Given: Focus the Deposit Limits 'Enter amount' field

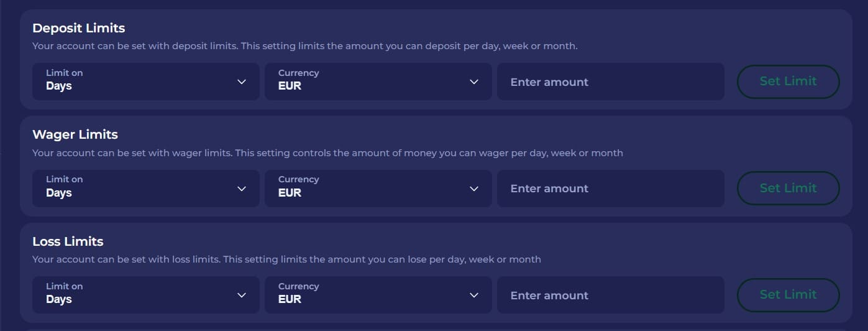Looking at the screenshot, I should pos(610,82).
